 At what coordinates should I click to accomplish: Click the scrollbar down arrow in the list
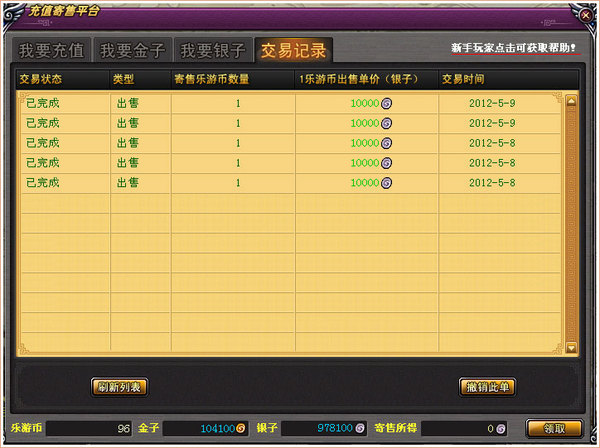coord(571,347)
